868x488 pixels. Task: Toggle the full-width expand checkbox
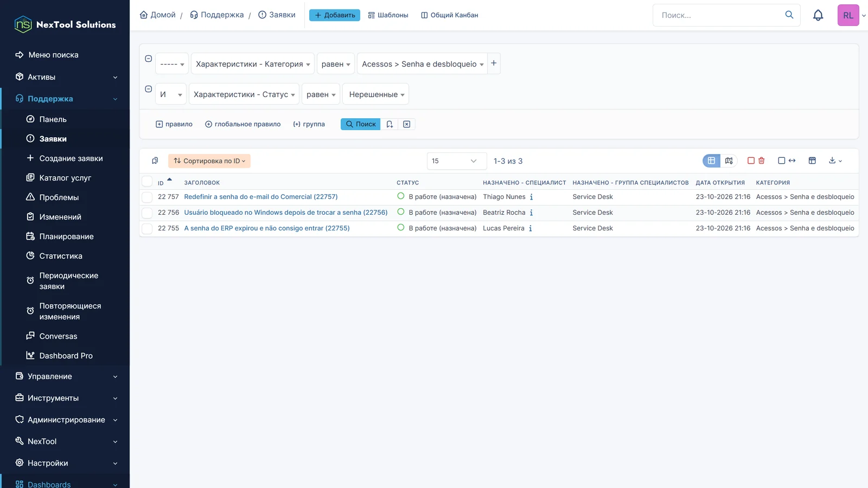click(782, 160)
